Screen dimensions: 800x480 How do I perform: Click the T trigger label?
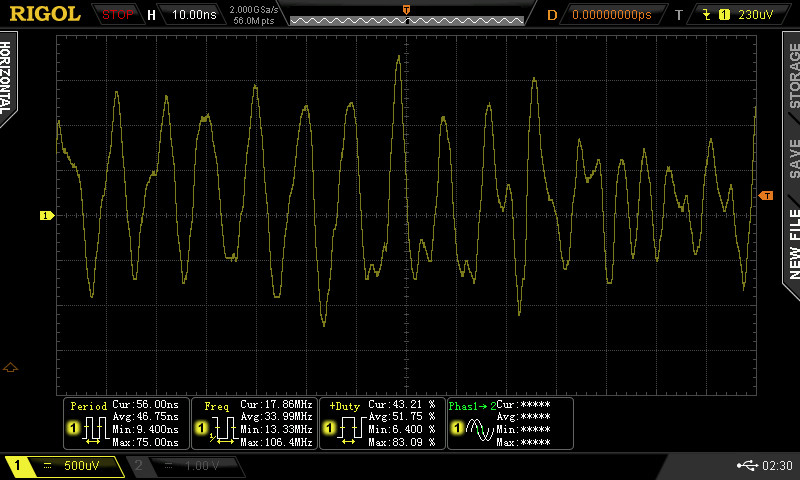(x=679, y=15)
